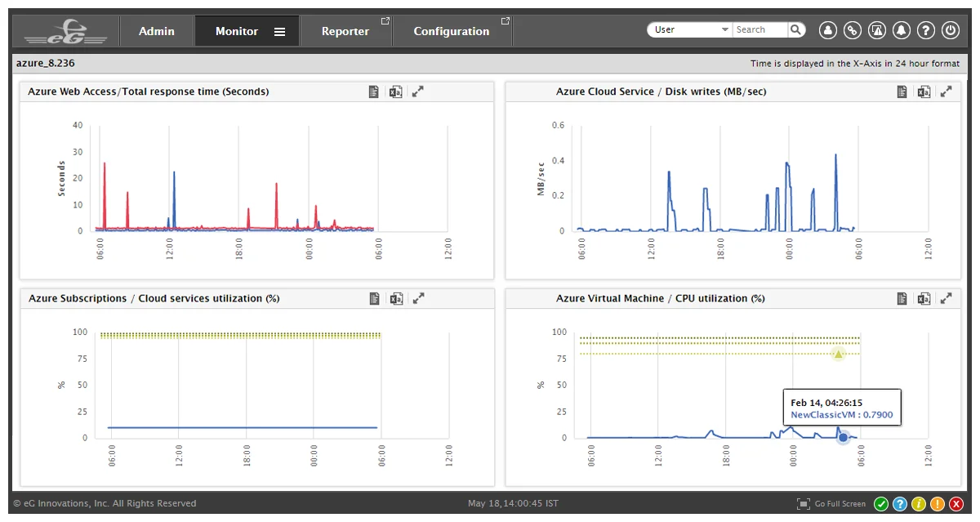This screenshot has height=522, width=980.
Task: Open the Configuration tab
Action: tap(452, 31)
